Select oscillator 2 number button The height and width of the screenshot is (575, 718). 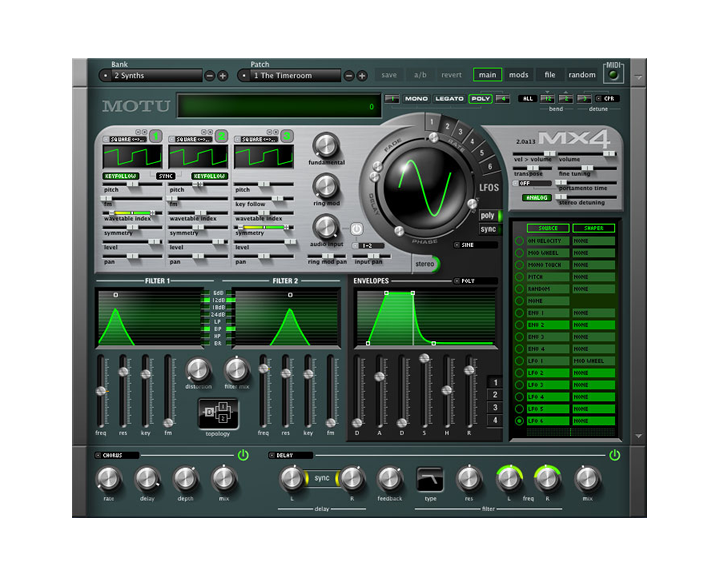tap(221, 136)
